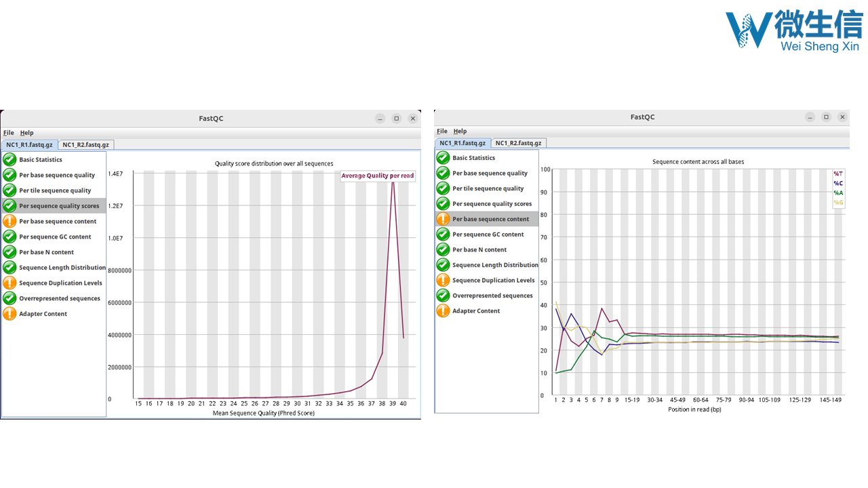Viewport: 868px width, 488px height.
Task: Click orange warning icon for Adapter Content, left window
Action: [x=9, y=314]
